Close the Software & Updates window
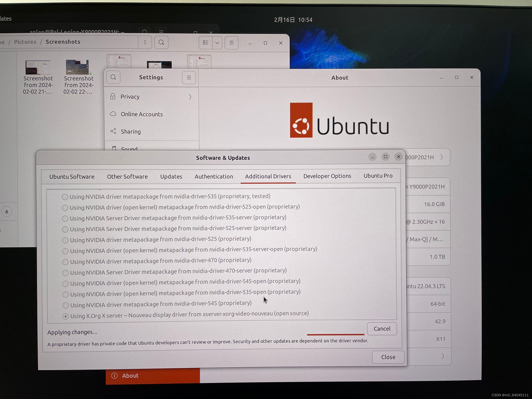The image size is (532, 399). point(398,157)
